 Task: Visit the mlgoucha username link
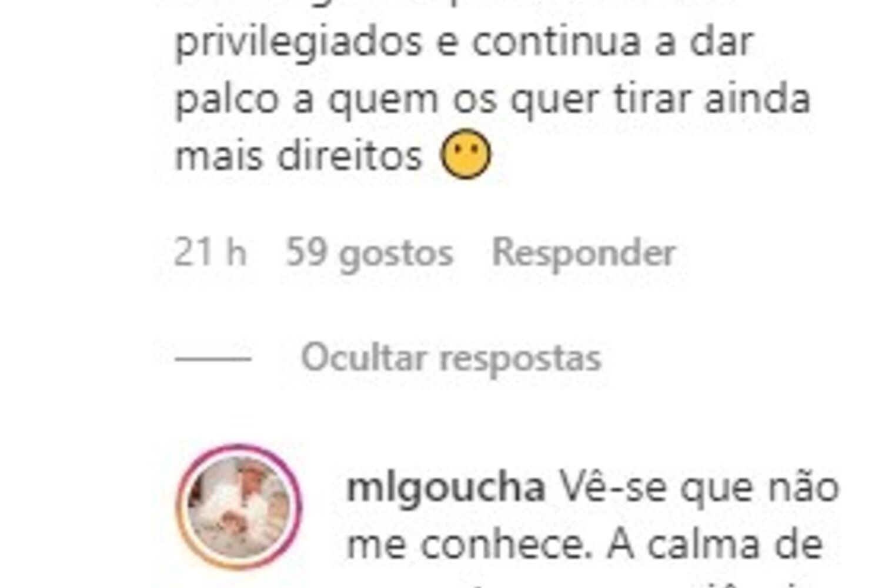pyautogui.click(x=446, y=489)
